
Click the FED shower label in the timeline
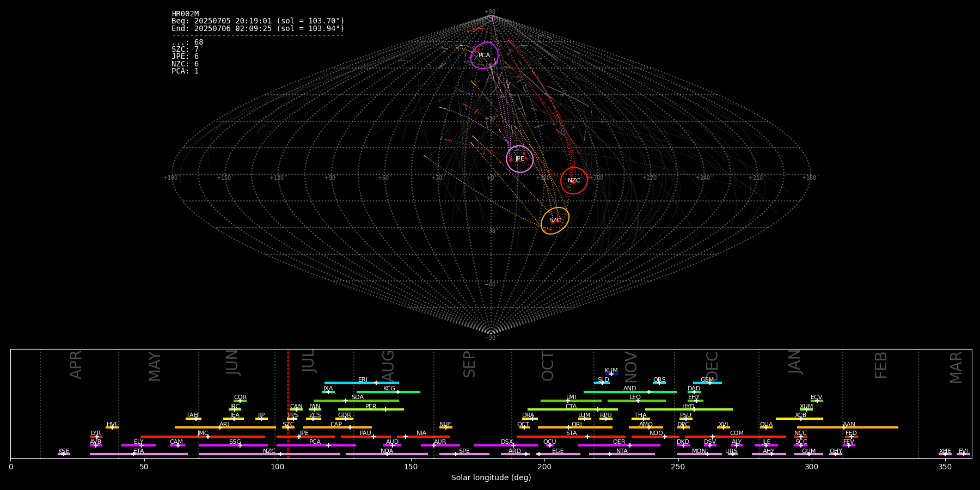pos(852,433)
